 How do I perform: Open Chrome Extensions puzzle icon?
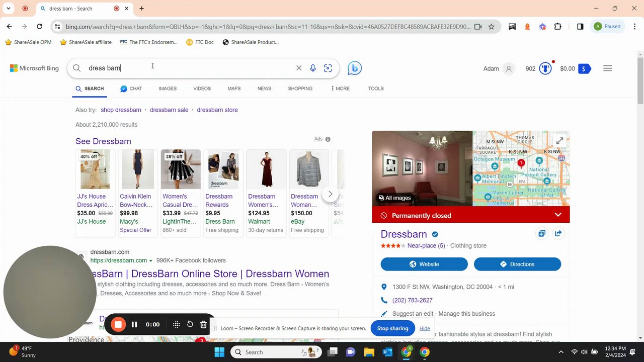[557, 27]
